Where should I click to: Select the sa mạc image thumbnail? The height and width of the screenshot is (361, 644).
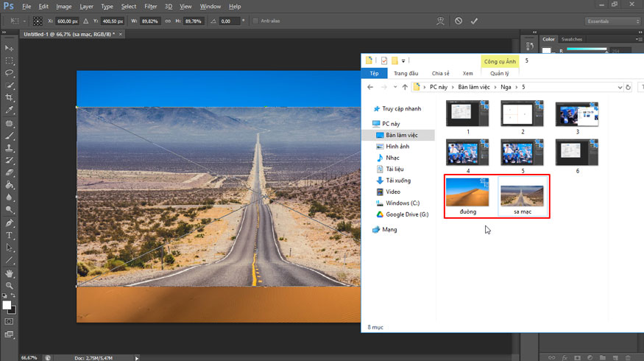pyautogui.click(x=522, y=196)
